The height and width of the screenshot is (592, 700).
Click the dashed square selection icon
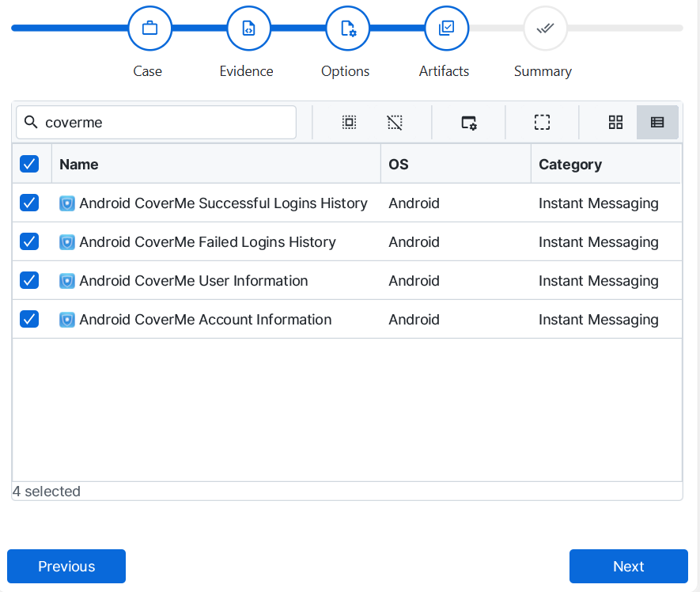click(x=542, y=123)
